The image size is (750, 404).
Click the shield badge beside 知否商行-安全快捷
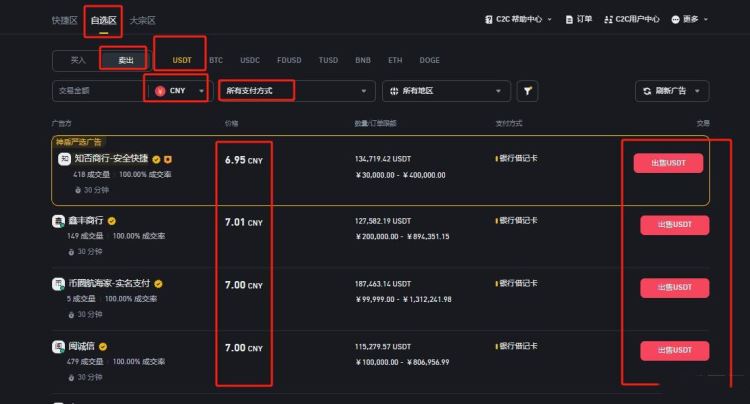pyautogui.click(x=168, y=159)
